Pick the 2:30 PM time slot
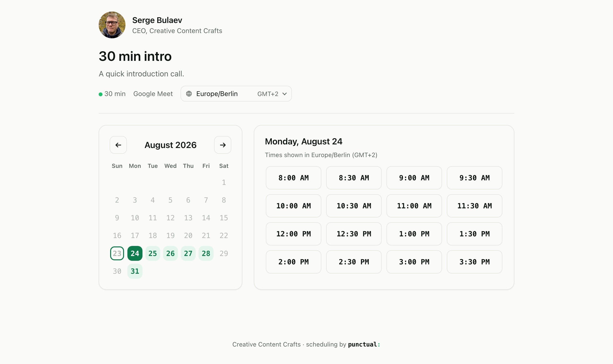This screenshot has width=613, height=364. (354, 262)
